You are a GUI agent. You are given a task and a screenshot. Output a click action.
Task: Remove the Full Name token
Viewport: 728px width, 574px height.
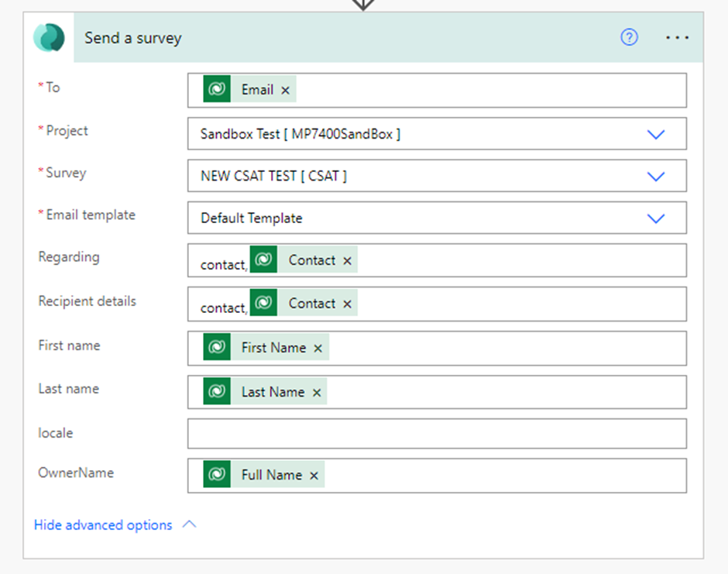pos(314,476)
